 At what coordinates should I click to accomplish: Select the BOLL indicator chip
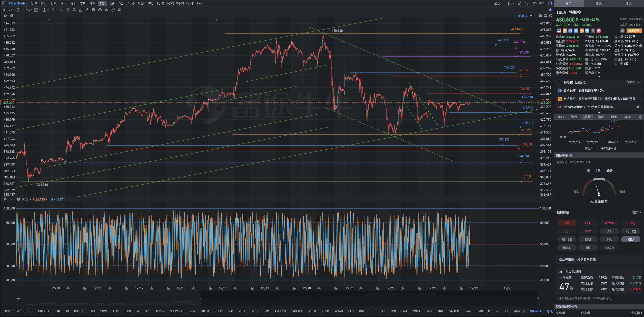coord(567,248)
